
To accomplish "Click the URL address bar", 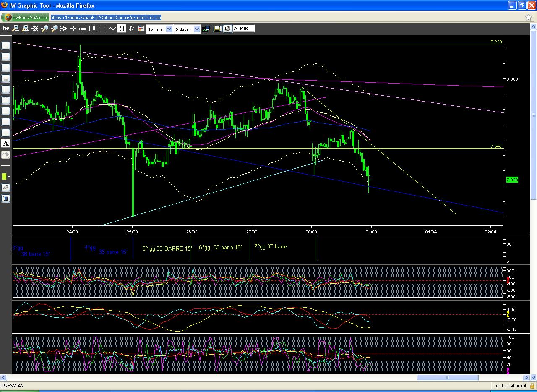I will click(x=286, y=17).
